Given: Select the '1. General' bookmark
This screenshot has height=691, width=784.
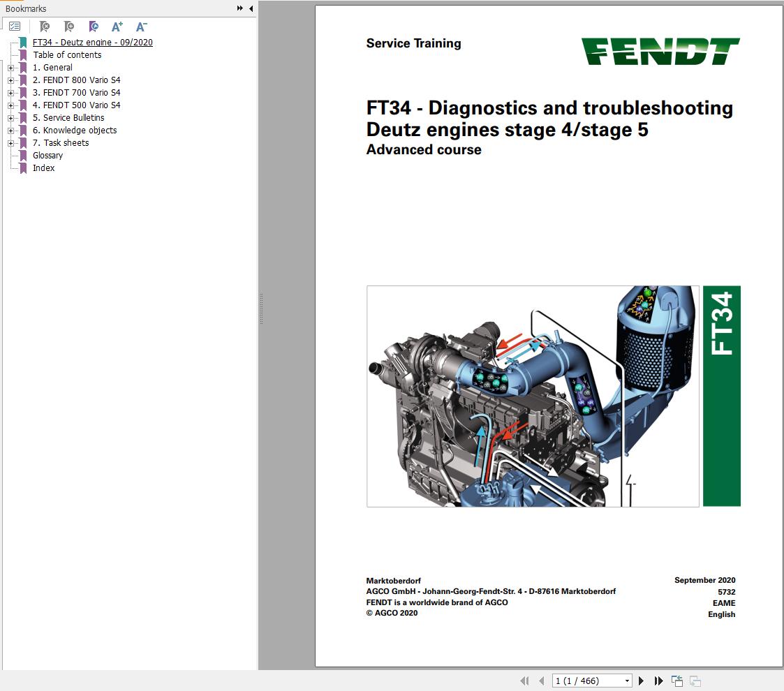Looking at the screenshot, I should point(52,68).
